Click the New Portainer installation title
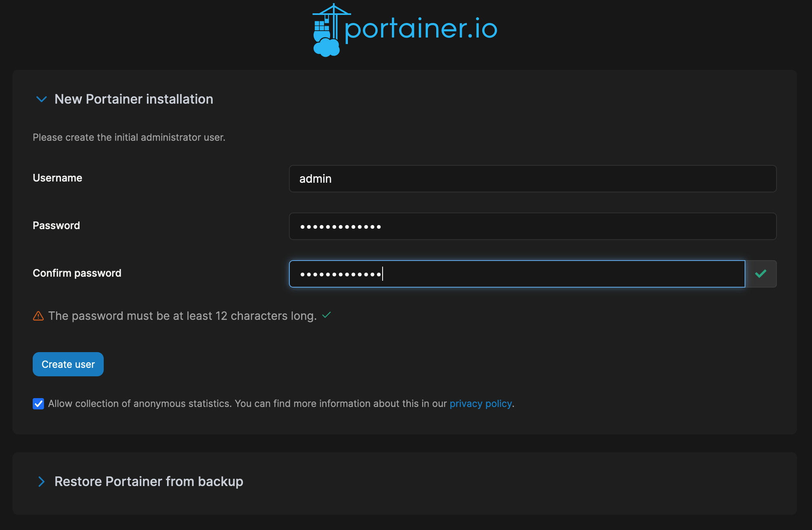Viewport: 812px width, 530px height. (x=134, y=99)
